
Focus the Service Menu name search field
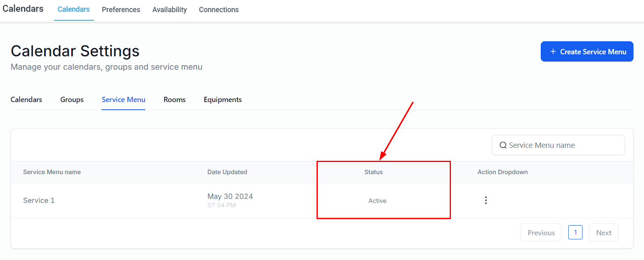pos(563,145)
